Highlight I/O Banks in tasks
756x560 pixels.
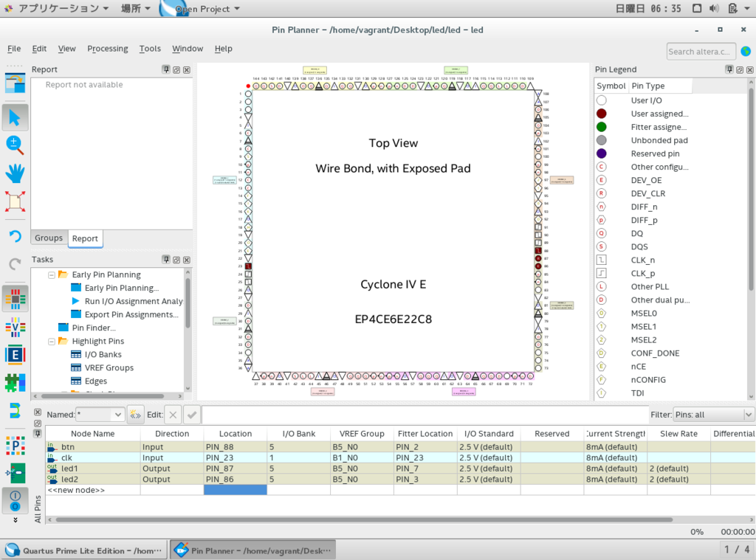[x=97, y=354]
